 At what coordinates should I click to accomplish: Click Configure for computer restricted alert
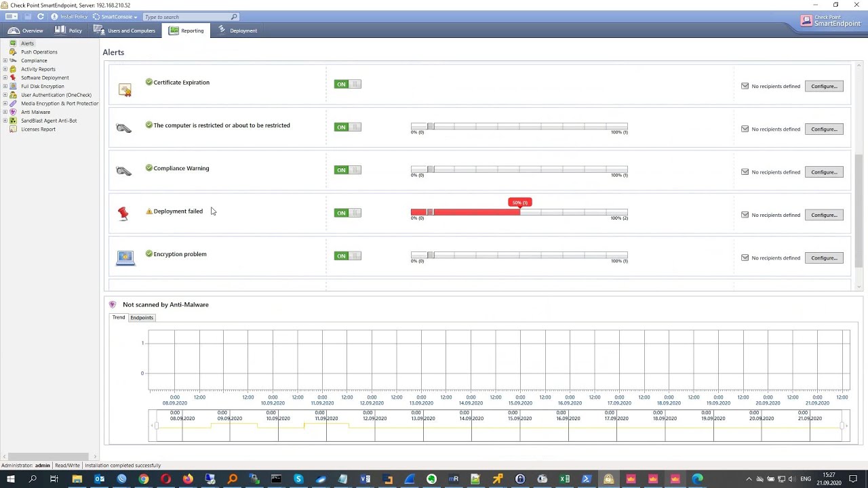click(824, 129)
